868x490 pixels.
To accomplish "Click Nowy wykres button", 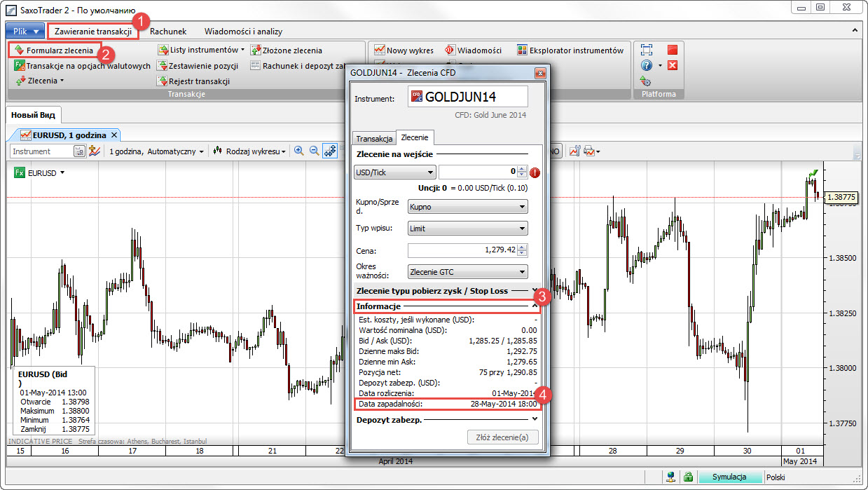I will 404,50.
